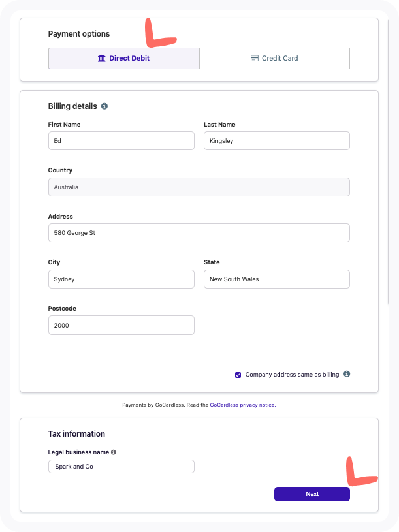Click the Last Name field with Kingsley
Image resolution: width=399 pixels, height=532 pixels.
point(276,141)
